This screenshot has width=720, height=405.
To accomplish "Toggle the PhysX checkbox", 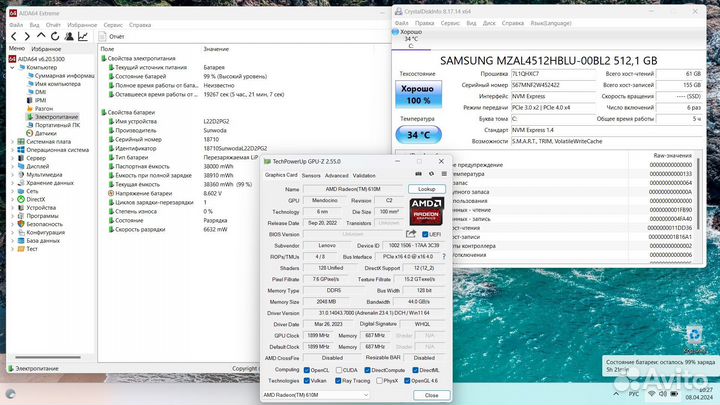I will 379,381.
